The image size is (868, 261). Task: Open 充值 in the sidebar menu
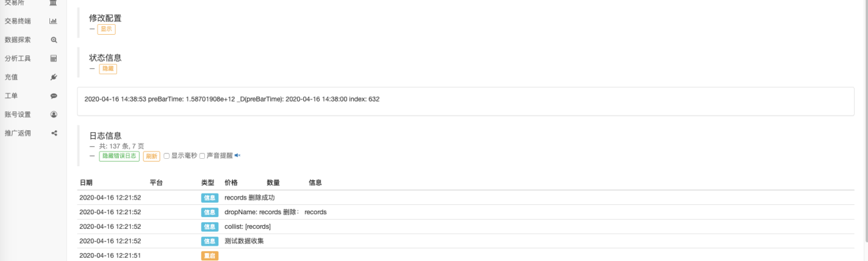11,77
